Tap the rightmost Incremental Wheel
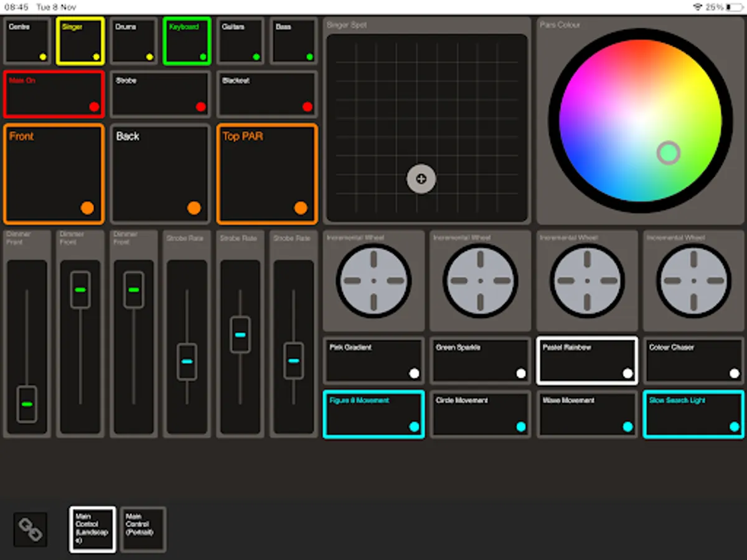The width and height of the screenshot is (747, 560). 692,280
